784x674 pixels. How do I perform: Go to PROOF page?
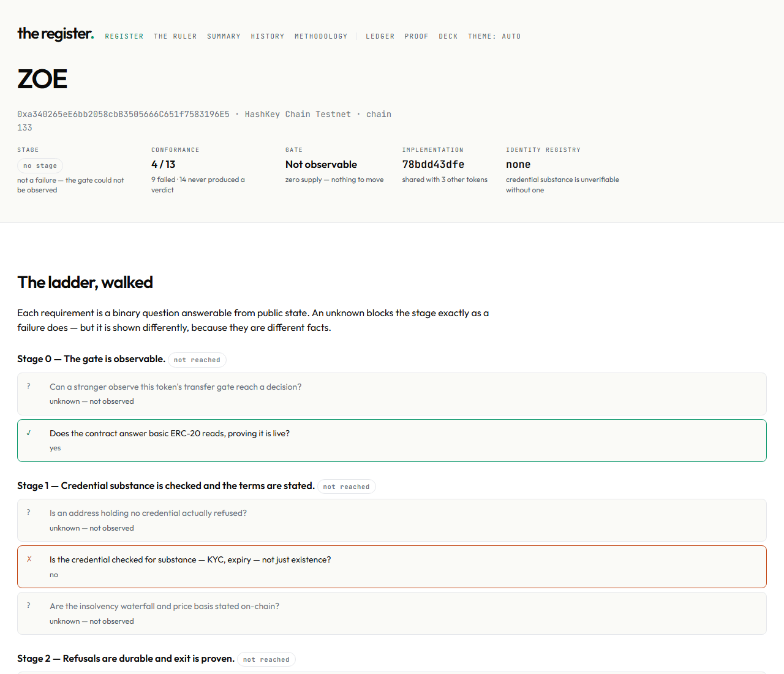[417, 37]
